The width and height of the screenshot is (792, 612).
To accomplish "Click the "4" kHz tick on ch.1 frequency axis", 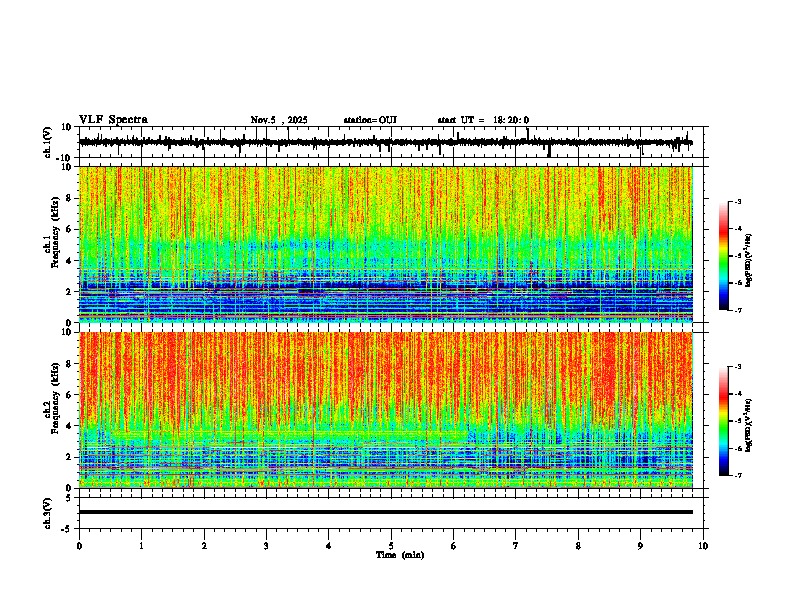I will click(69, 261).
